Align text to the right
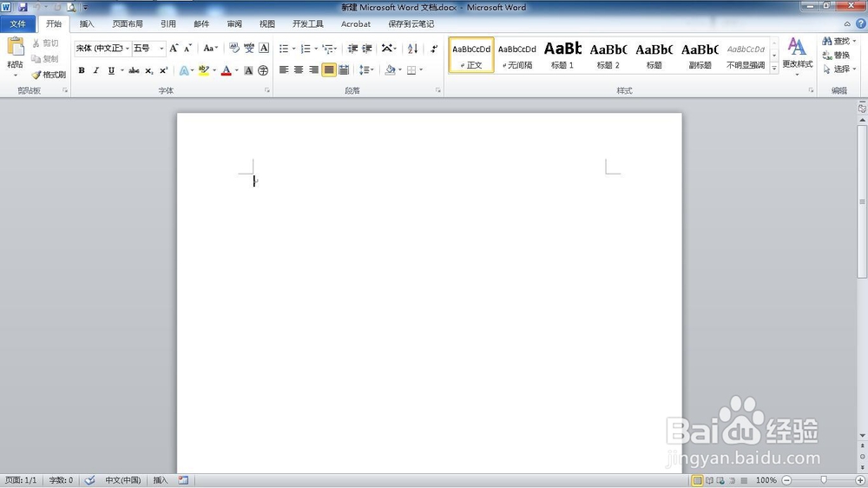The image size is (868, 488). (x=314, y=69)
